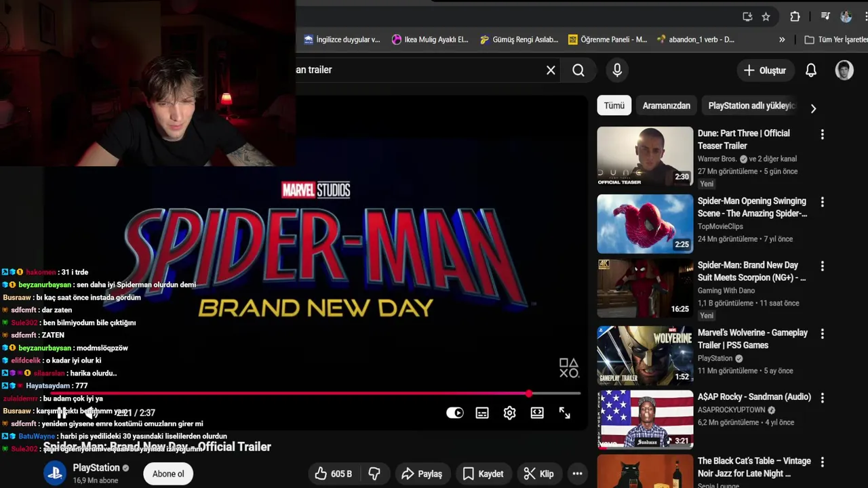Open options menu for A$AP Rocky Sandman

tap(823, 398)
